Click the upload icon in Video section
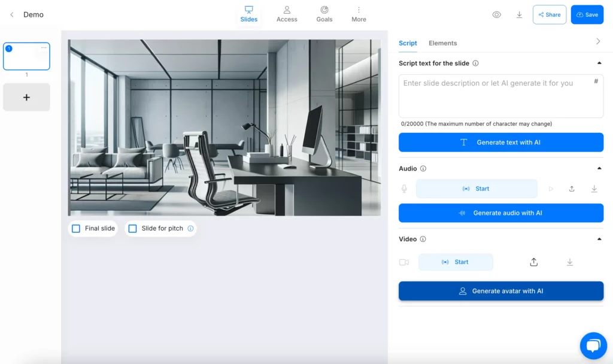Image resolution: width=613 pixels, height=364 pixels. tap(533, 262)
